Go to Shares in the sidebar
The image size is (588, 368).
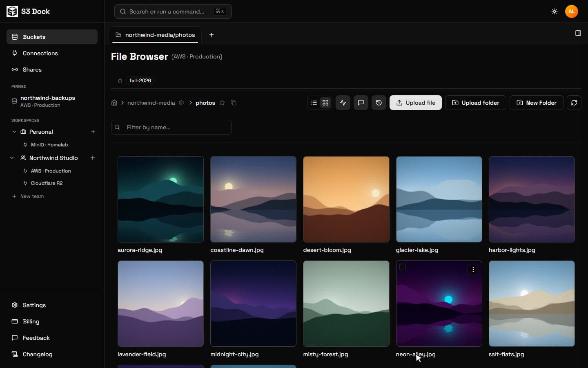click(52, 70)
